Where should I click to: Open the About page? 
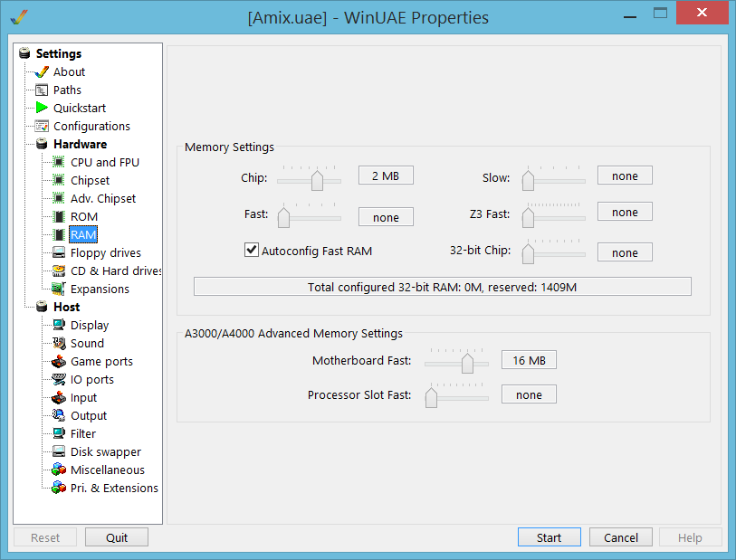69,72
